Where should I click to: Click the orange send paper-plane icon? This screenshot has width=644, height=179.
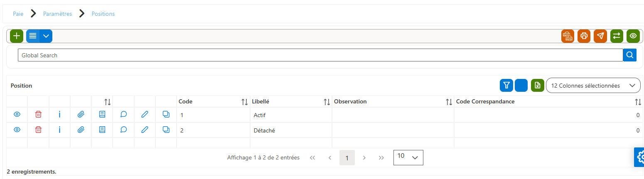600,36
